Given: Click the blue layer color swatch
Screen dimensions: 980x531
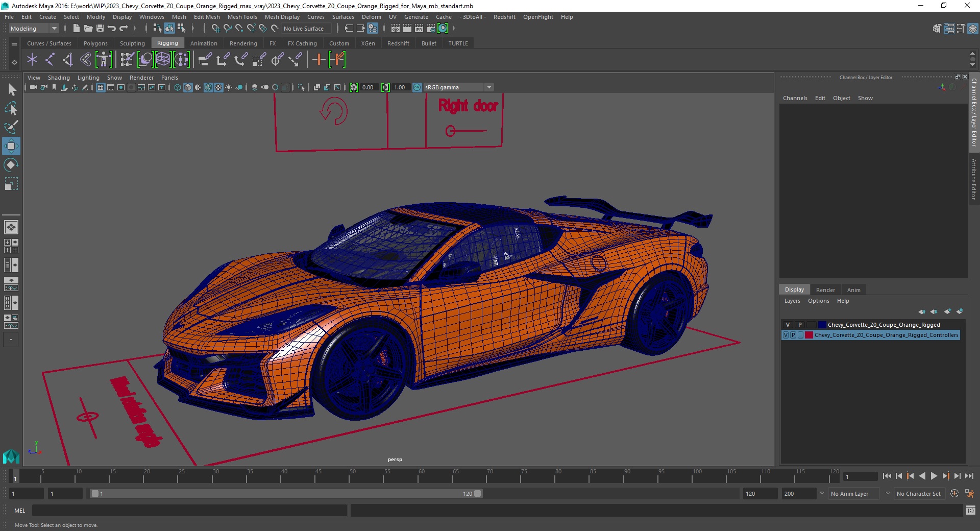Looking at the screenshot, I should point(822,325).
